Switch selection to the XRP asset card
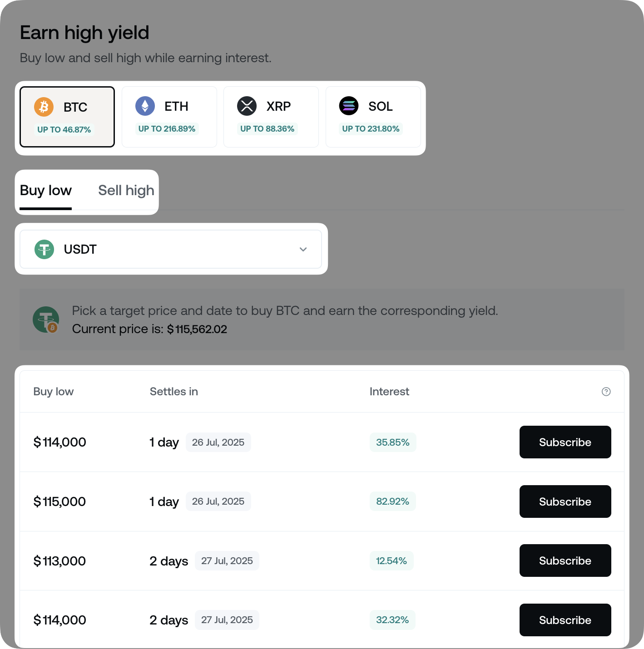Image resolution: width=644 pixels, height=649 pixels. [x=271, y=116]
